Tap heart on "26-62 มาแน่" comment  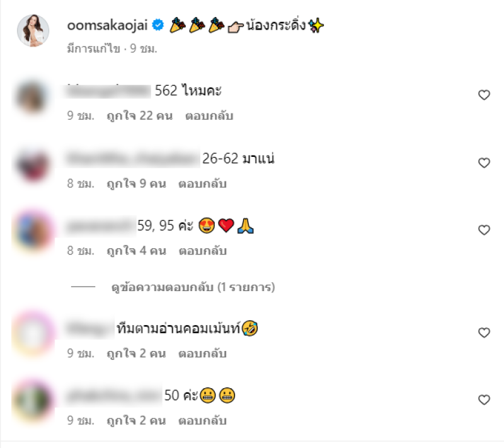pyautogui.click(x=484, y=163)
